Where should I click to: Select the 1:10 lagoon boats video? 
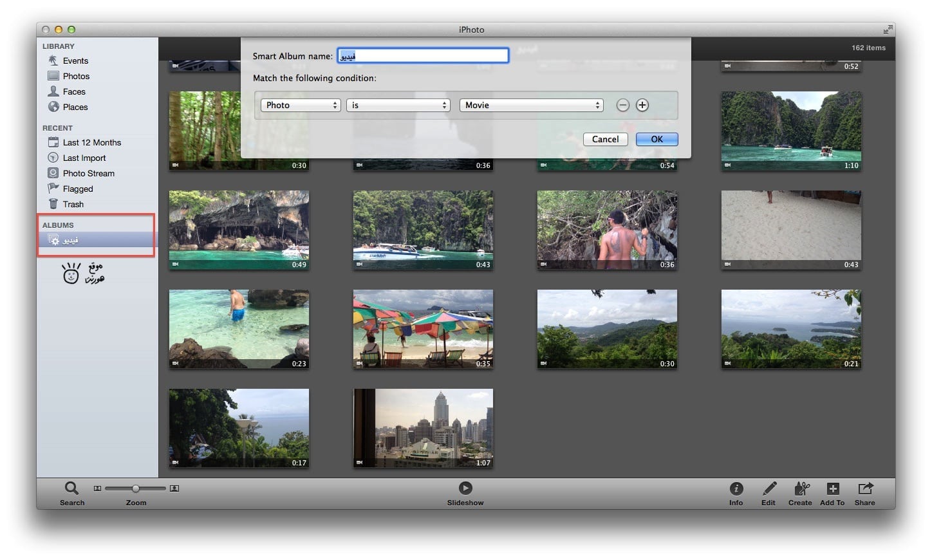coord(791,131)
